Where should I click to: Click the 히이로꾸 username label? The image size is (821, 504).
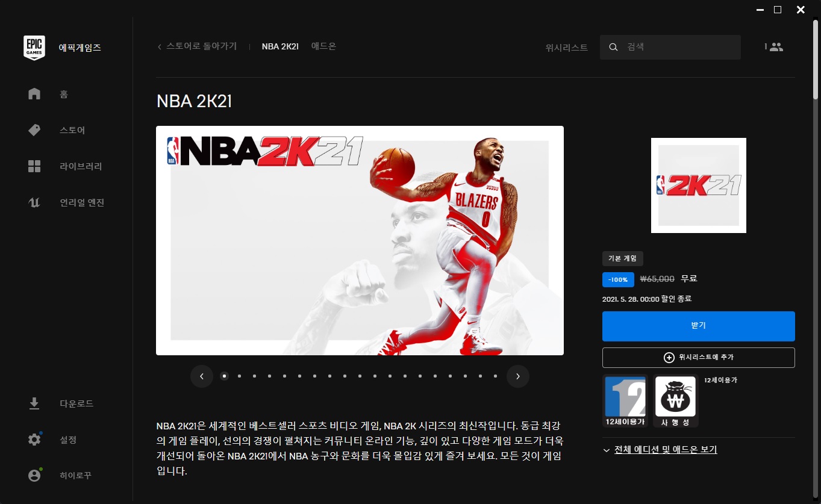pyautogui.click(x=75, y=476)
